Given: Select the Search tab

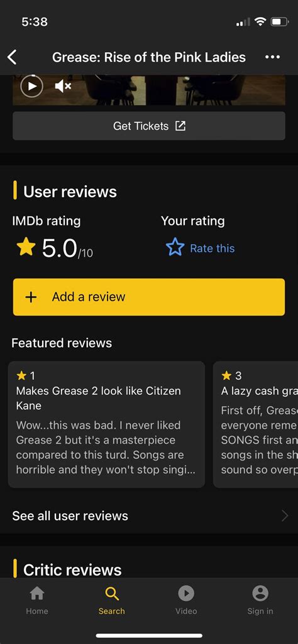Looking at the screenshot, I should tap(111, 600).
